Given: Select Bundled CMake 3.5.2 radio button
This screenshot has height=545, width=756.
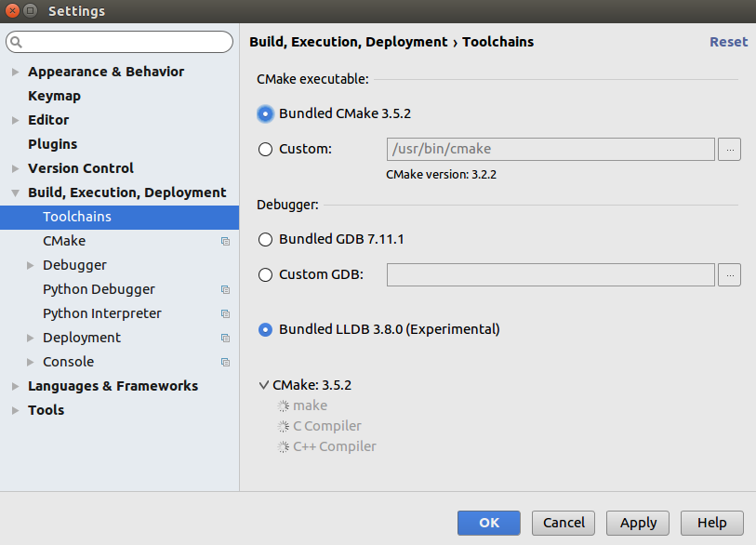Looking at the screenshot, I should (x=265, y=113).
